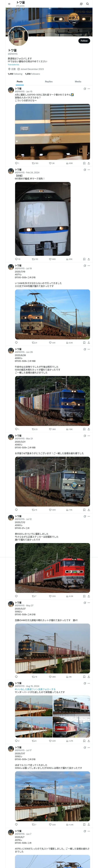The height and width of the screenshot is (868, 98).
Task: Switch to the Replies tab
Action: click(49, 82)
